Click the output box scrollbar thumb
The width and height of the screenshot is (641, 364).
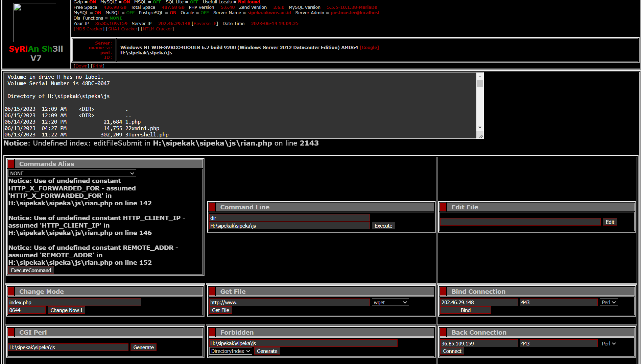480,83
